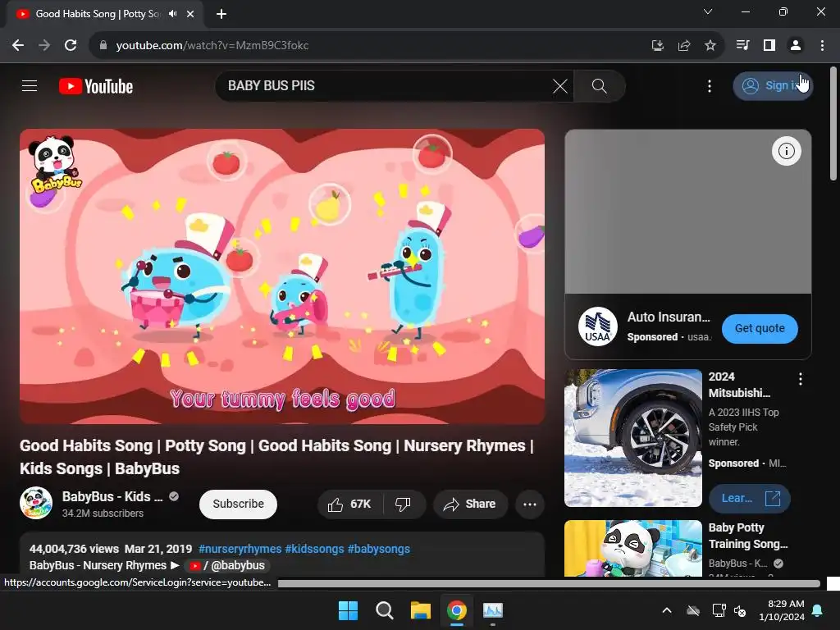
Task: Click the install app icon in address bar
Action: pos(658,46)
